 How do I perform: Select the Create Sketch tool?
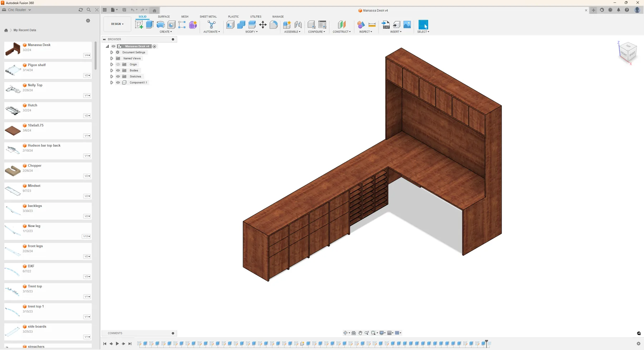(139, 25)
